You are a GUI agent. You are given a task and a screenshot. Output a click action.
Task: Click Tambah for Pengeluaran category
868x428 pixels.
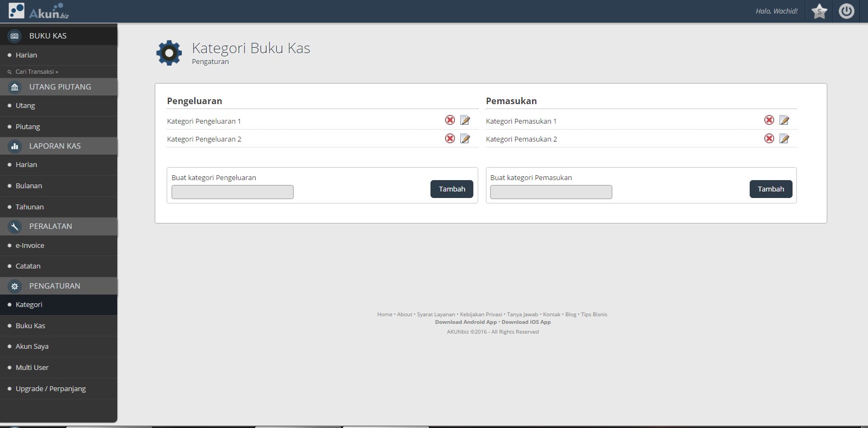452,189
